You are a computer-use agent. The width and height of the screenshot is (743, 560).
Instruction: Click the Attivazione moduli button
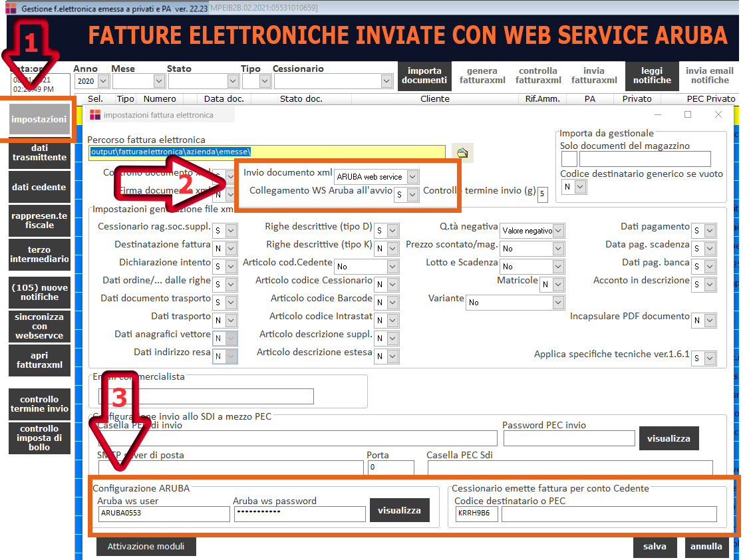click(146, 546)
